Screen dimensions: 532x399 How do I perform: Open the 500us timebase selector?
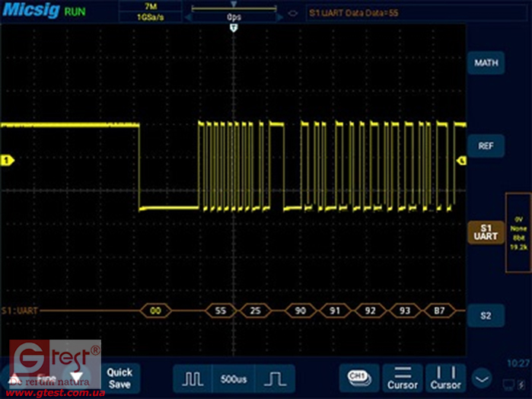tap(233, 378)
